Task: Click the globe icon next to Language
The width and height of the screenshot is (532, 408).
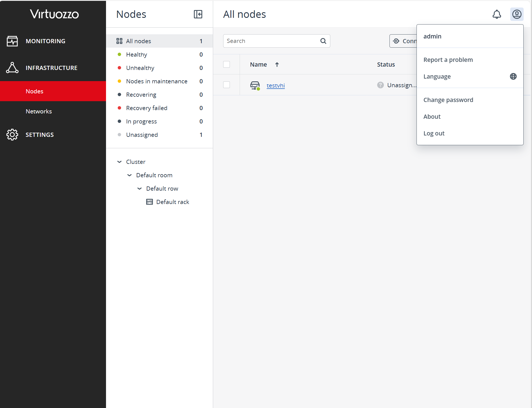Action: 513,76
